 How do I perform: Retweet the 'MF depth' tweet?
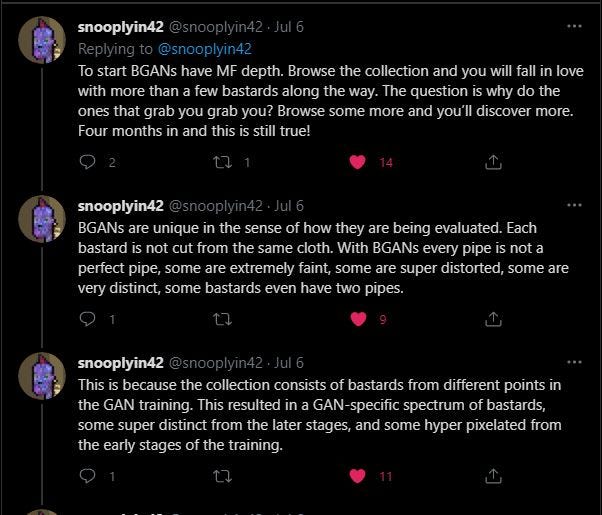[223, 162]
